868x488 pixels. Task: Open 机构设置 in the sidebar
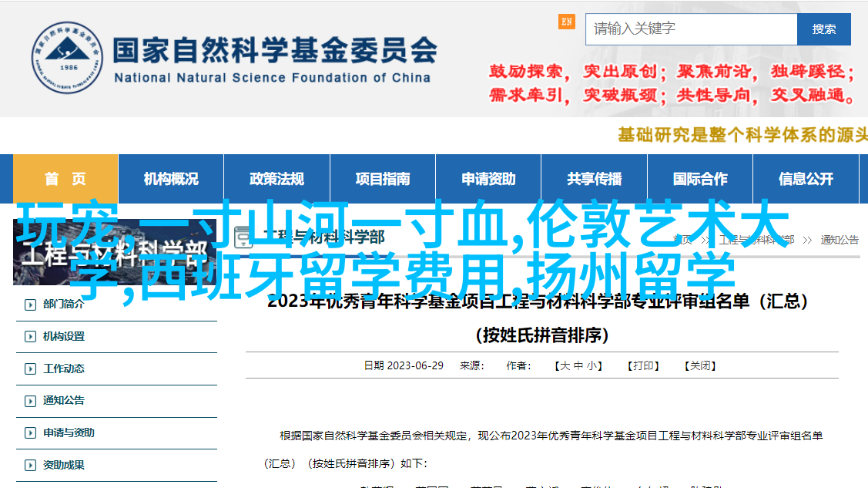coord(64,336)
